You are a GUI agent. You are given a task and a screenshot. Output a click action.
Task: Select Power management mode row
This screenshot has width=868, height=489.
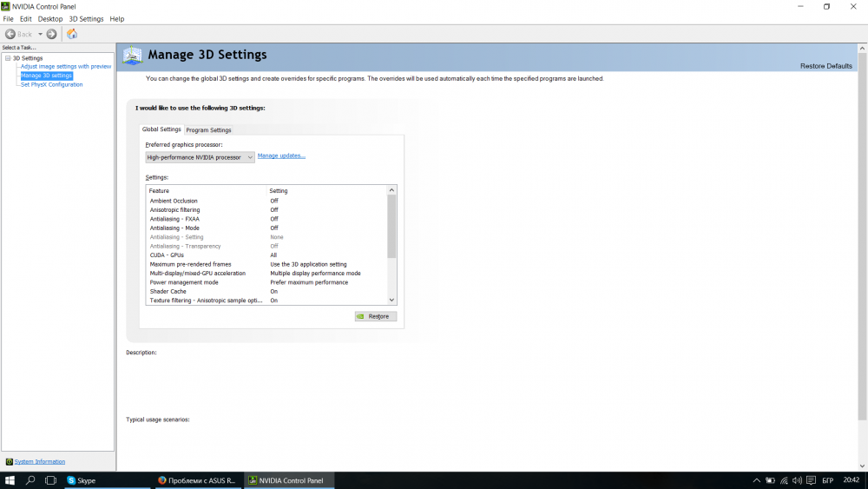[x=267, y=282]
